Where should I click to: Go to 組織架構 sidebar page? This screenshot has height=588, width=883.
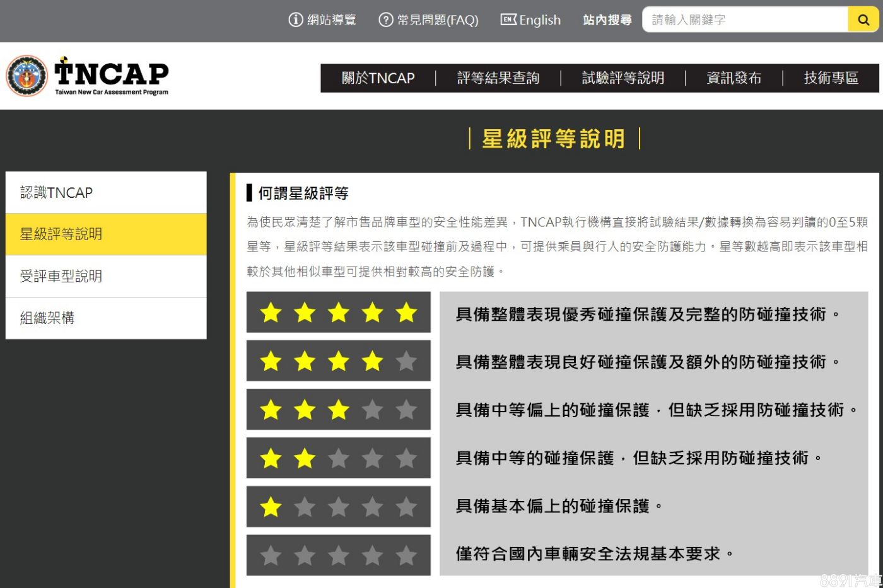click(106, 318)
